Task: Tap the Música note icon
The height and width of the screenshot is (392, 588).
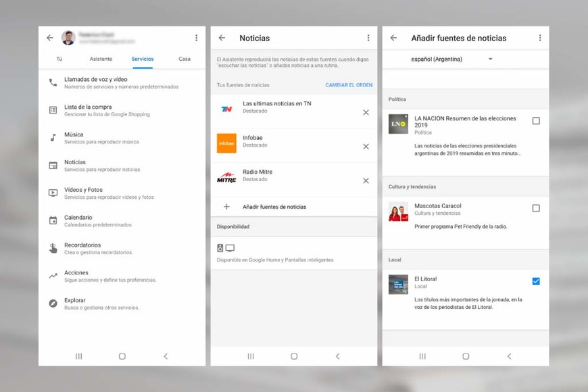Action: 53,138
